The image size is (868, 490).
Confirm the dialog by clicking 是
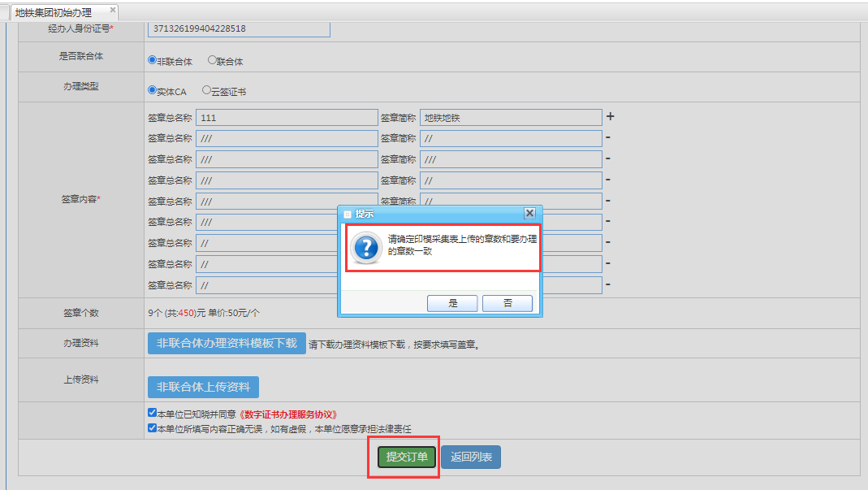452,303
